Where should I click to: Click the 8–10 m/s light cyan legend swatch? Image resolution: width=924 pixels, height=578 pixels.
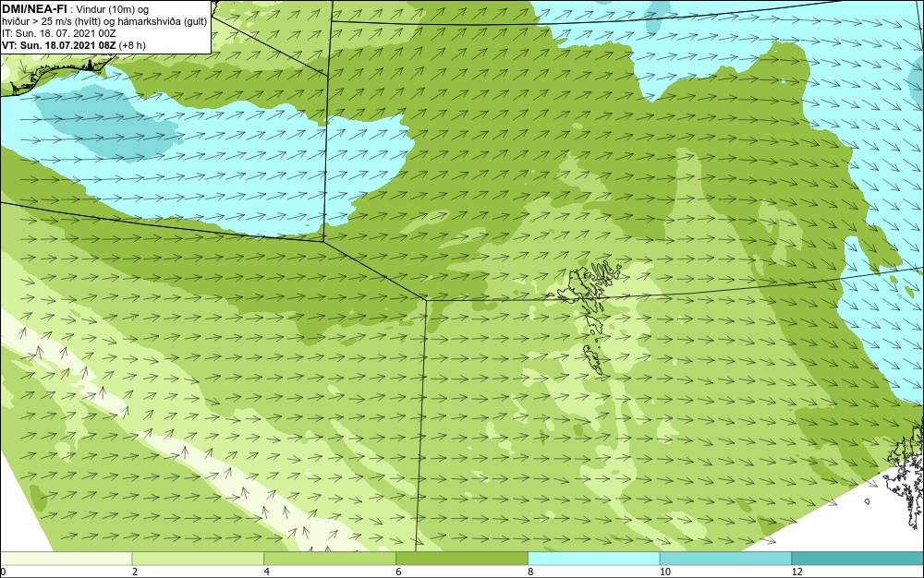pyautogui.click(x=594, y=558)
